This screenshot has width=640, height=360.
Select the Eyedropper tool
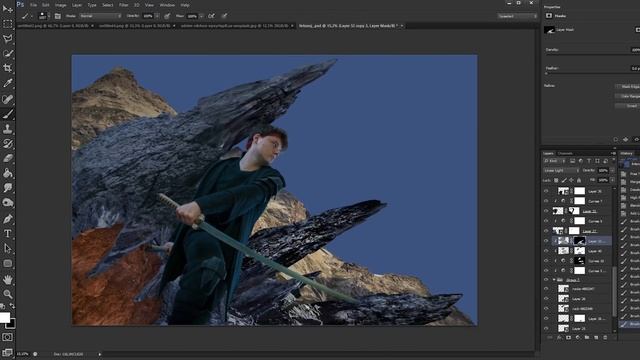7,83
